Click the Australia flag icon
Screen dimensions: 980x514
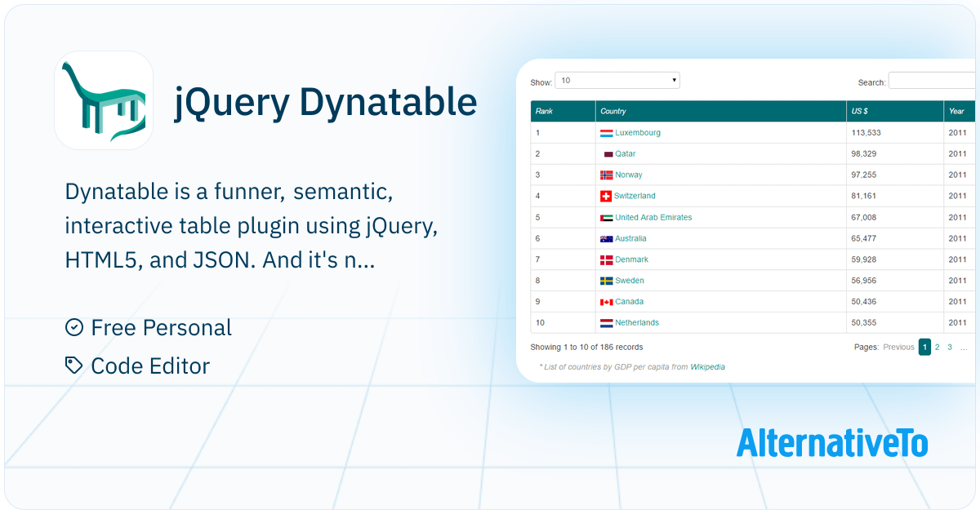(x=607, y=238)
